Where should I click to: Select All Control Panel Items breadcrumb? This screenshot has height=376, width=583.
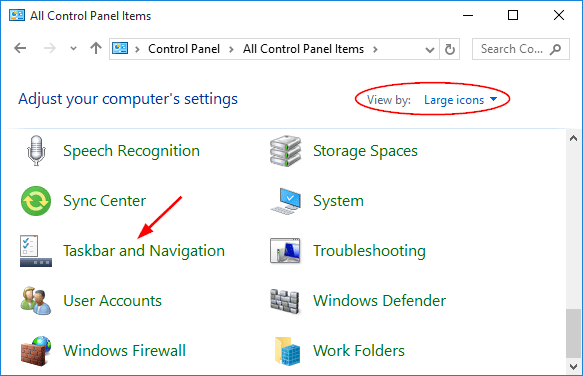coord(303,49)
